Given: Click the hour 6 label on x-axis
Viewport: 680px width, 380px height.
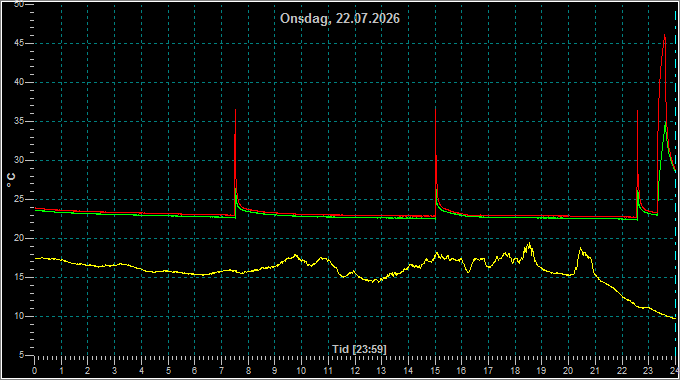Looking at the screenshot, I should point(195,371).
